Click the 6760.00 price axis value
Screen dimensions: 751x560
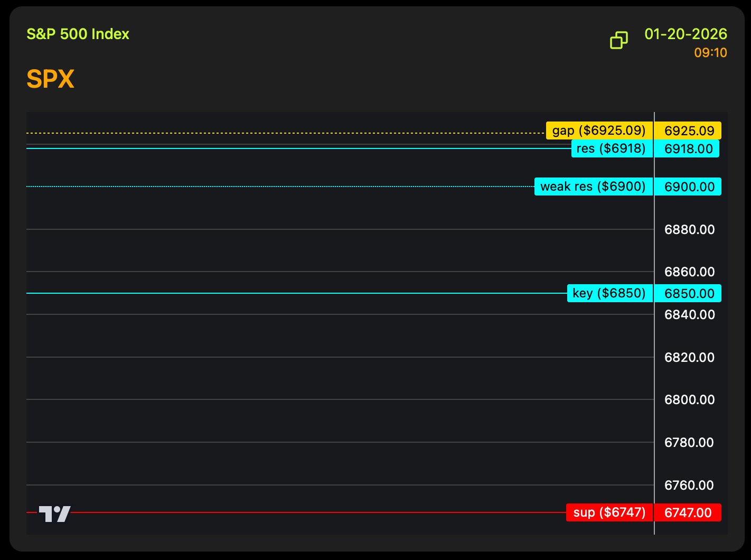point(689,485)
